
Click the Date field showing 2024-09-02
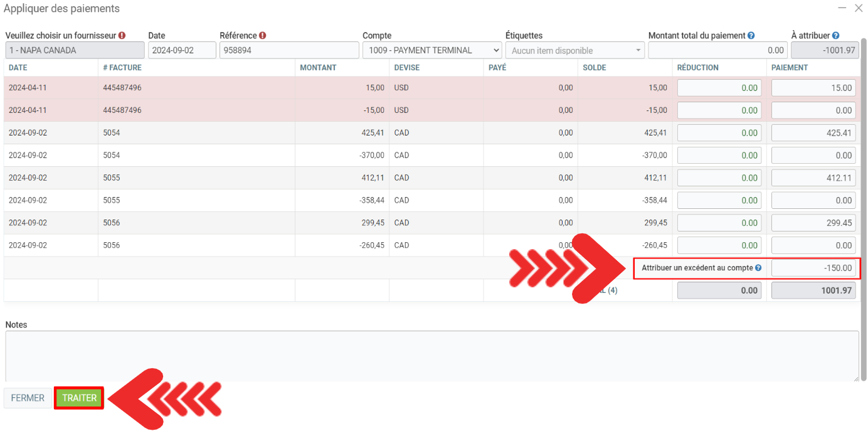click(x=182, y=50)
